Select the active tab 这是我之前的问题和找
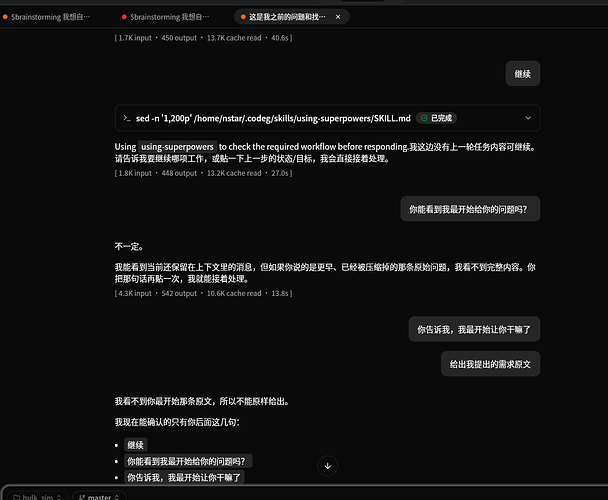The height and width of the screenshot is (500, 608). click(x=287, y=17)
